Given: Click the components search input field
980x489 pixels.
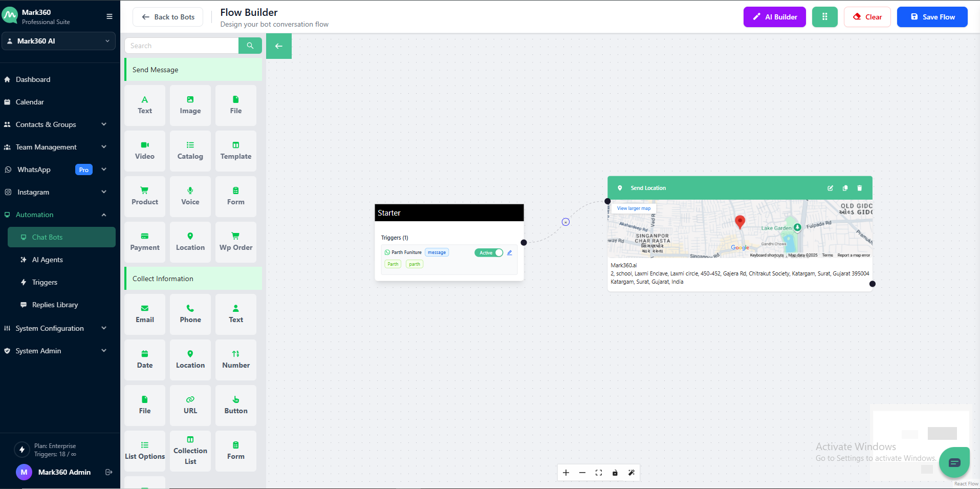Looking at the screenshot, I should coord(182,46).
